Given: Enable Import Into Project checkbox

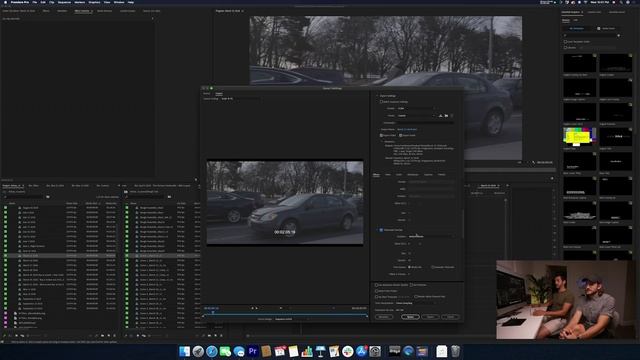Looking at the screenshot, I should point(376,291).
